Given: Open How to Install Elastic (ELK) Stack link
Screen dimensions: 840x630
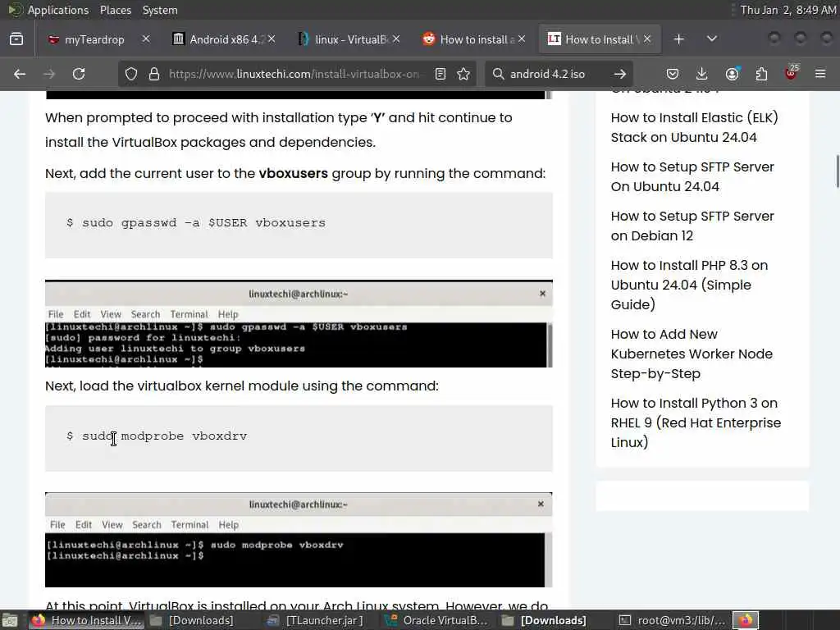Looking at the screenshot, I should click(694, 127).
